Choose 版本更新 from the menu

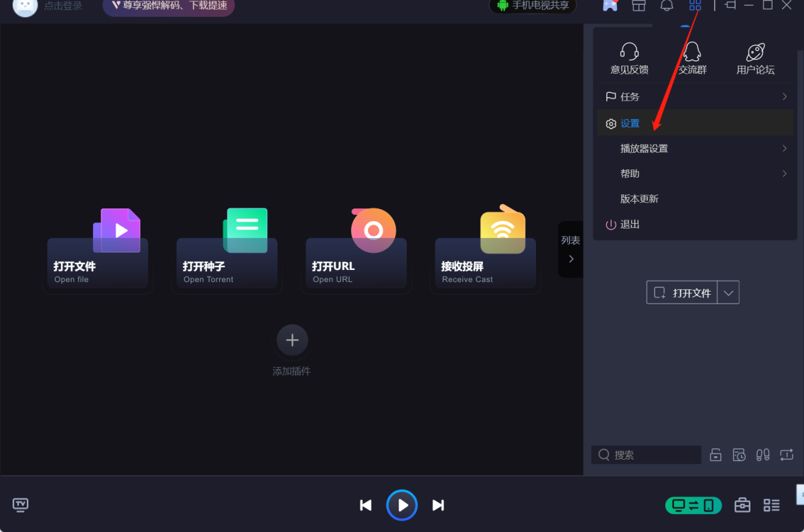pos(639,199)
